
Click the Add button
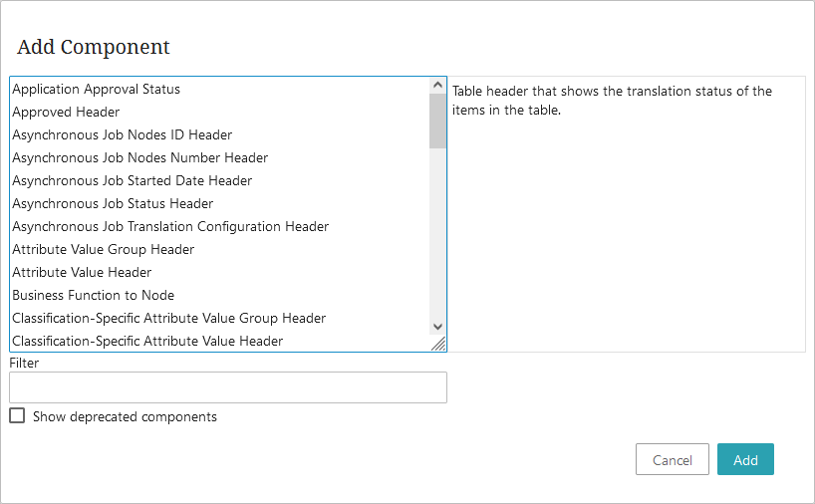pyautogui.click(x=745, y=459)
